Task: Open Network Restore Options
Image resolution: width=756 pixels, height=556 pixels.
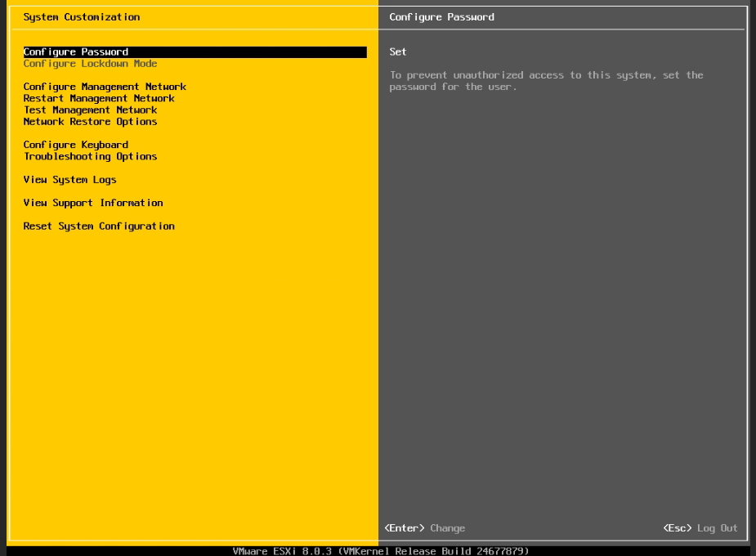Action: tap(90, 122)
